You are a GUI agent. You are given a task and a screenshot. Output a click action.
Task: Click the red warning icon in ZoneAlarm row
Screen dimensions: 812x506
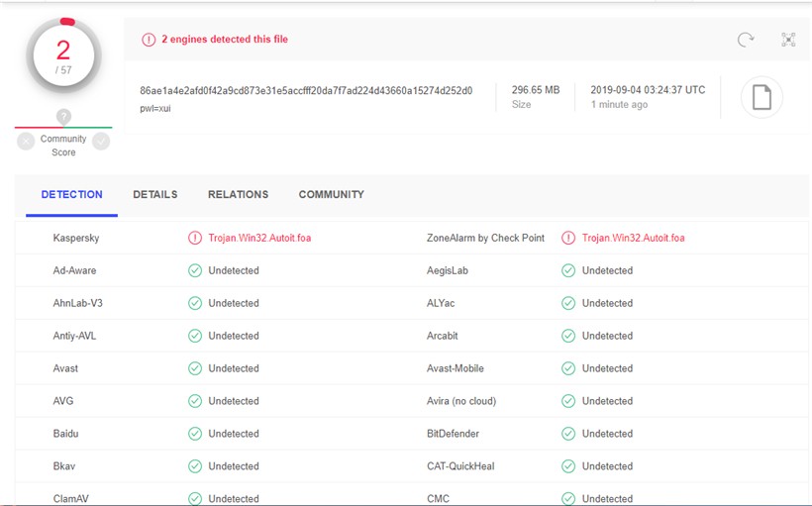(568, 238)
